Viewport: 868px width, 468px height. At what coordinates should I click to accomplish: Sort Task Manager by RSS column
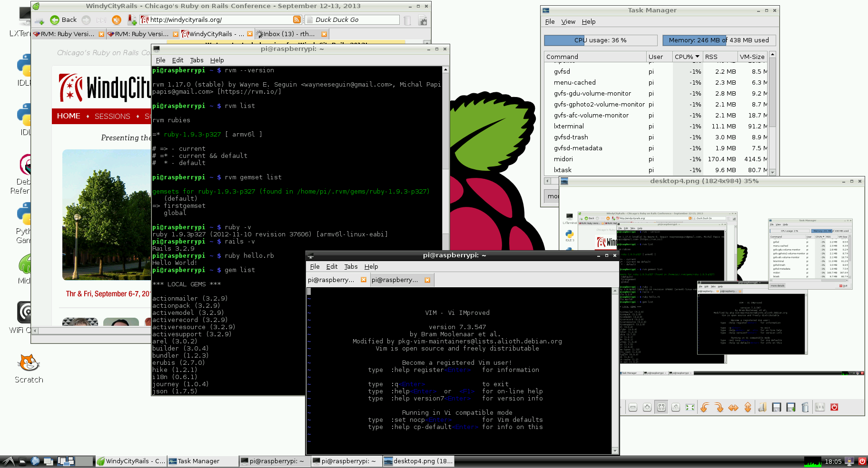click(720, 57)
